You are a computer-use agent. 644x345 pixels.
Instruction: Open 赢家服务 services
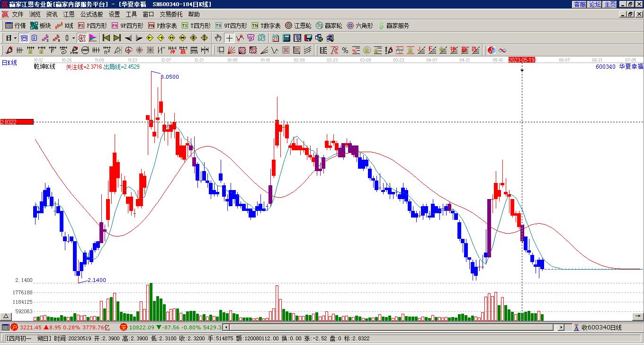[x=393, y=26]
